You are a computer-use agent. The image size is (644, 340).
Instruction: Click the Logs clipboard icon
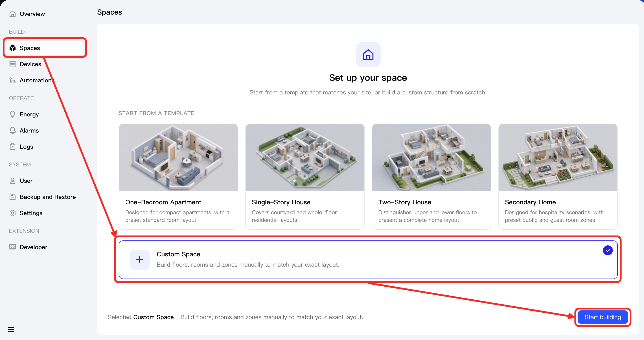(13, 147)
